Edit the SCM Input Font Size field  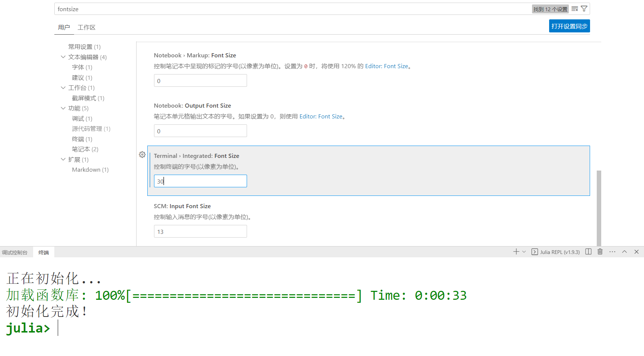[201, 231]
